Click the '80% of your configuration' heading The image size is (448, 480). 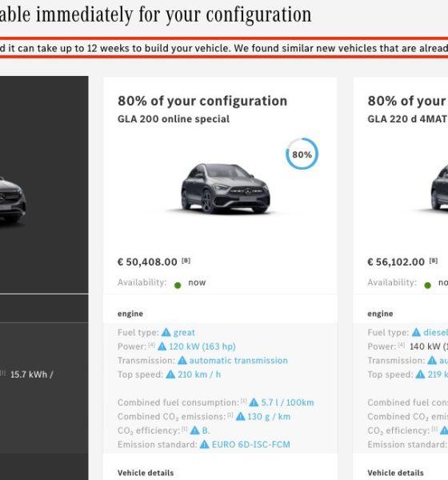(202, 101)
